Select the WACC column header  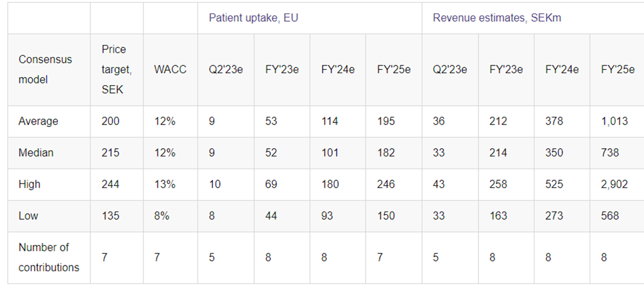tap(170, 69)
